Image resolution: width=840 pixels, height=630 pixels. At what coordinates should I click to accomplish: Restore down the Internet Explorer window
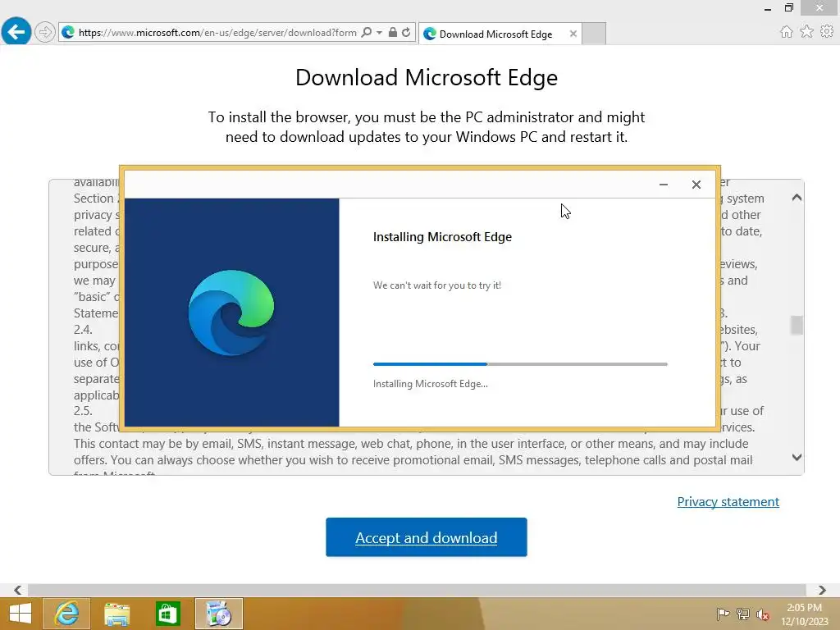click(x=788, y=7)
